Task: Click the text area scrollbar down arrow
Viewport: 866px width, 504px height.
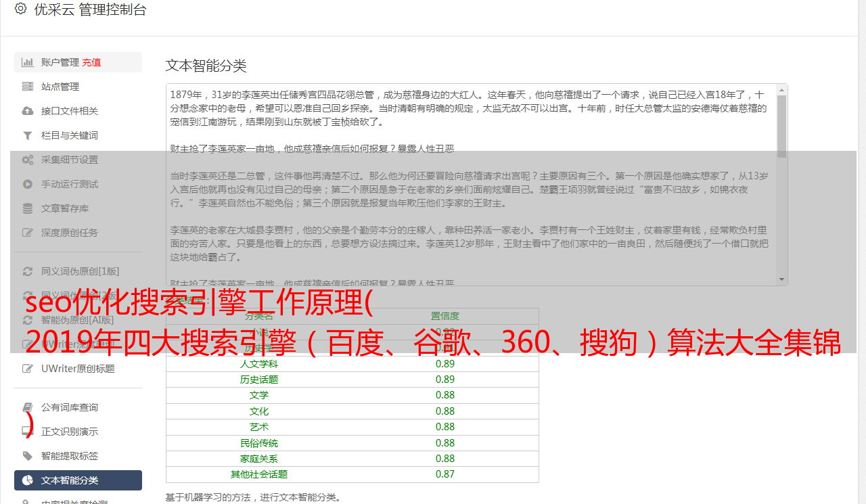Action: point(782,279)
